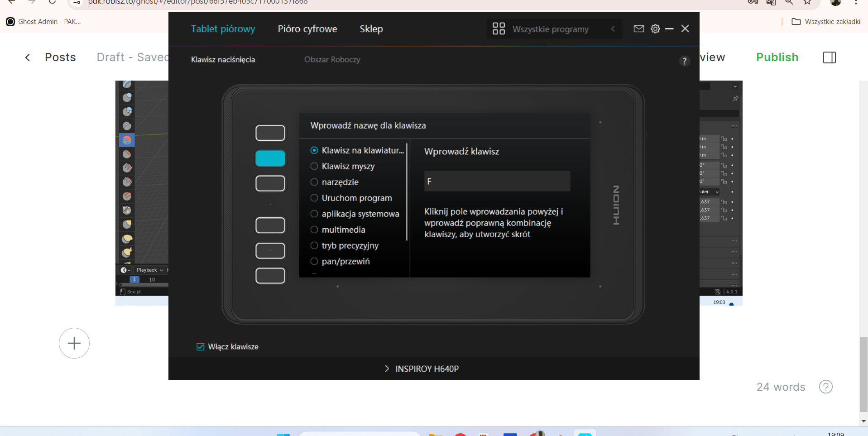Select the topmost express key on tablet
The image size is (868, 436).
(x=270, y=133)
